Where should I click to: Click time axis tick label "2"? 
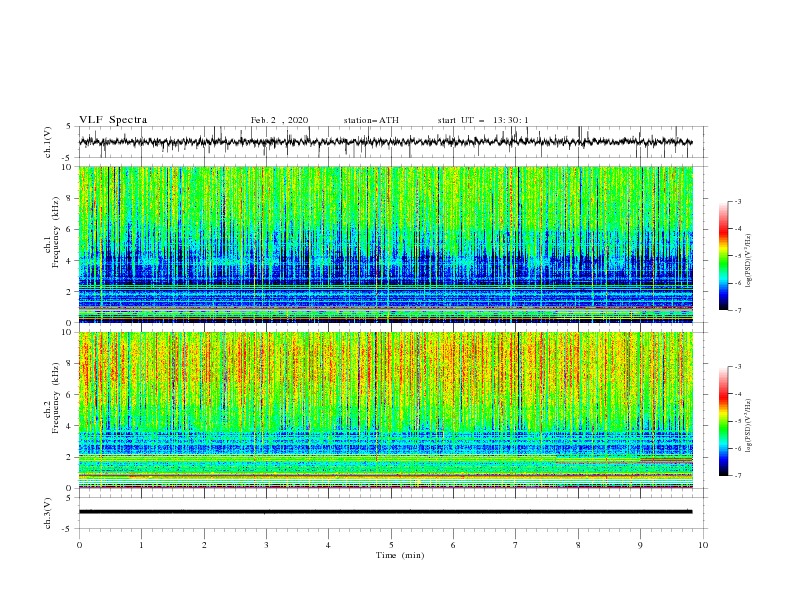204,545
